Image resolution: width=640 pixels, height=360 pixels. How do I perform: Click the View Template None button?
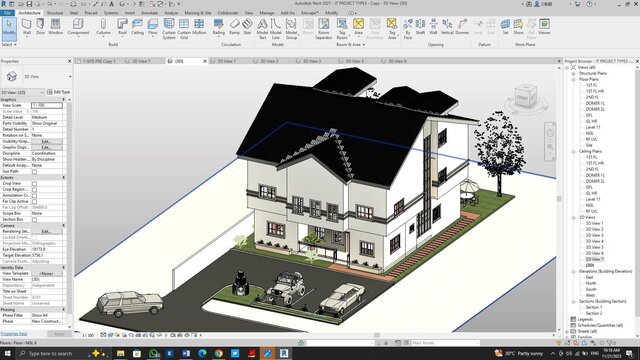tap(47, 273)
